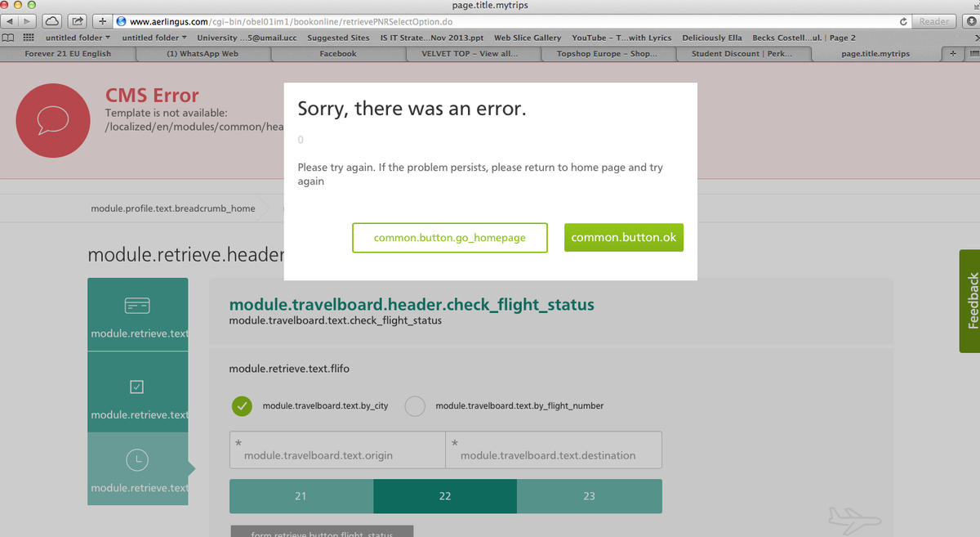Viewport: 980px width, 537px height.
Task: Switch to the Student Discount tab
Action: tap(742, 54)
